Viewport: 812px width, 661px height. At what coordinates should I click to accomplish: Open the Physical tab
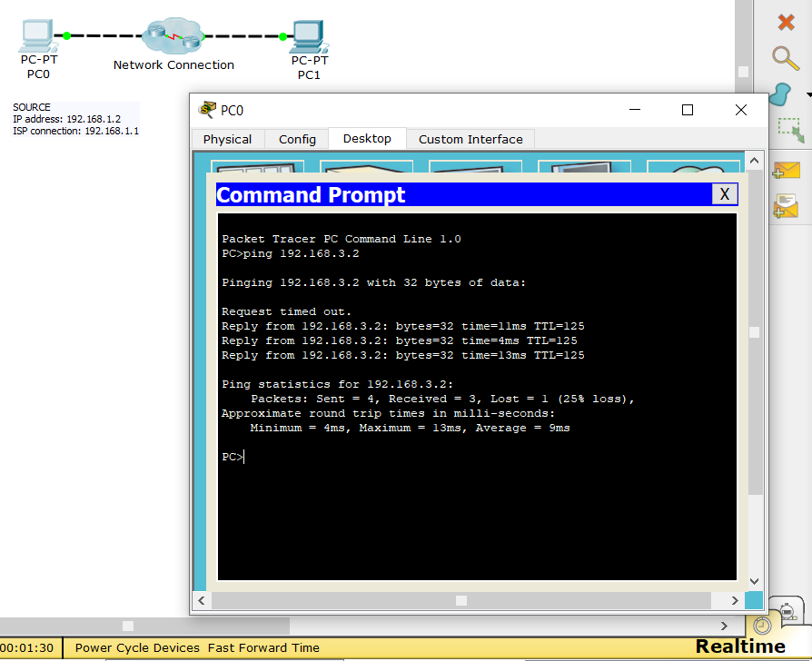[227, 139]
